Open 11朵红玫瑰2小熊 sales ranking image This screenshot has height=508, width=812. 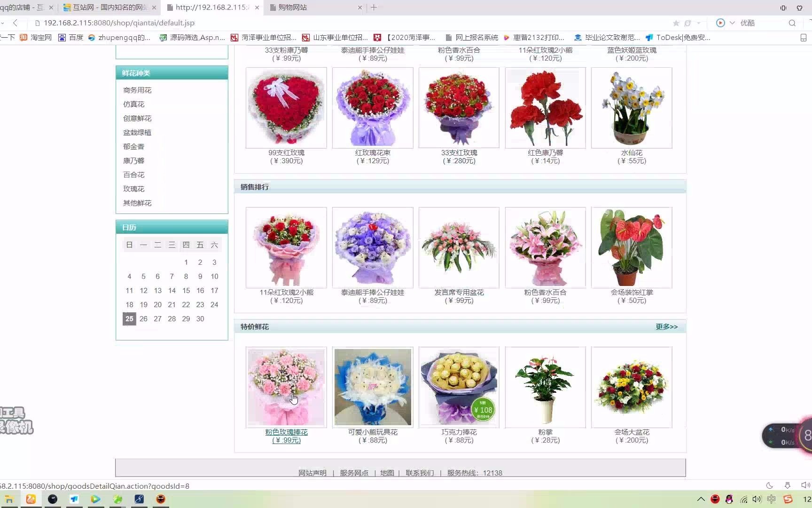286,247
